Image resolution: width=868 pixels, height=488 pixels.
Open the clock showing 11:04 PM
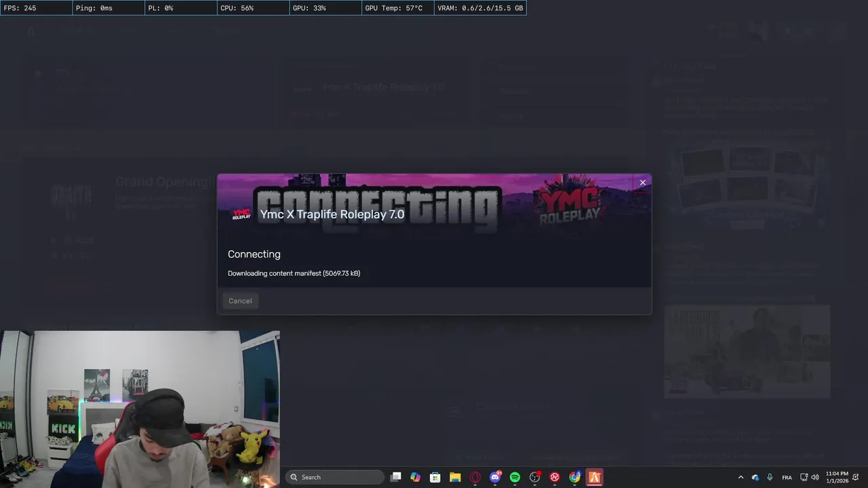tap(837, 477)
